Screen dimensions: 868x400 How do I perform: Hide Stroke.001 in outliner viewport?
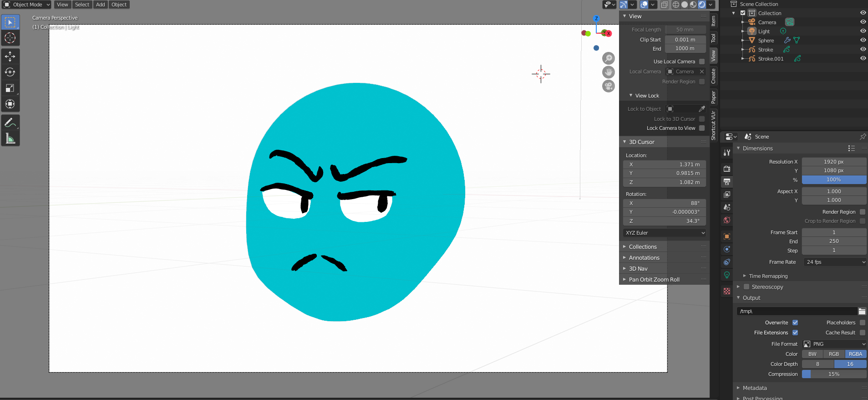(863, 58)
